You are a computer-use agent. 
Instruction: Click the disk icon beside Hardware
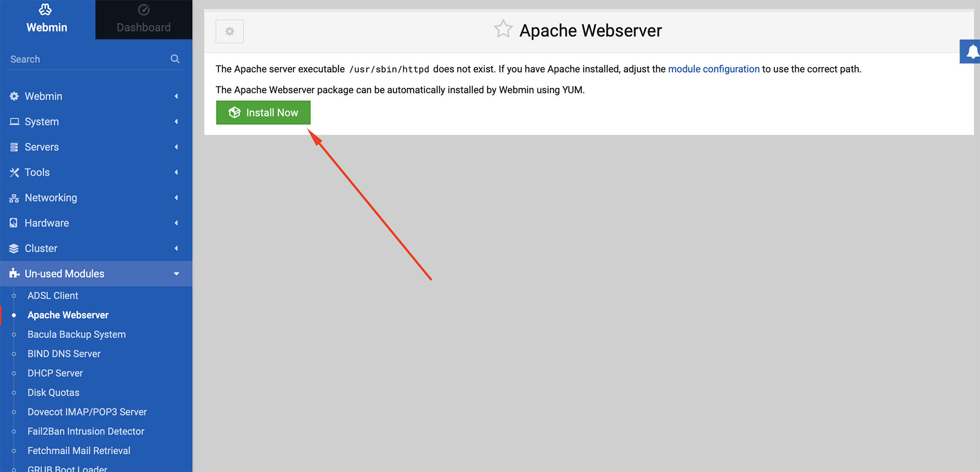click(x=14, y=223)
